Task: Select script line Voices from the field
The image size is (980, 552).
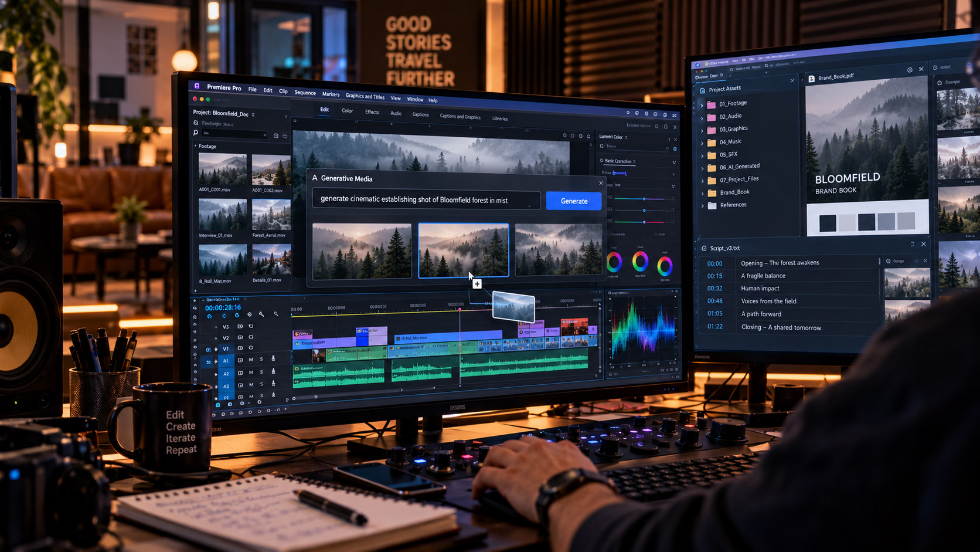Action: 768,301
